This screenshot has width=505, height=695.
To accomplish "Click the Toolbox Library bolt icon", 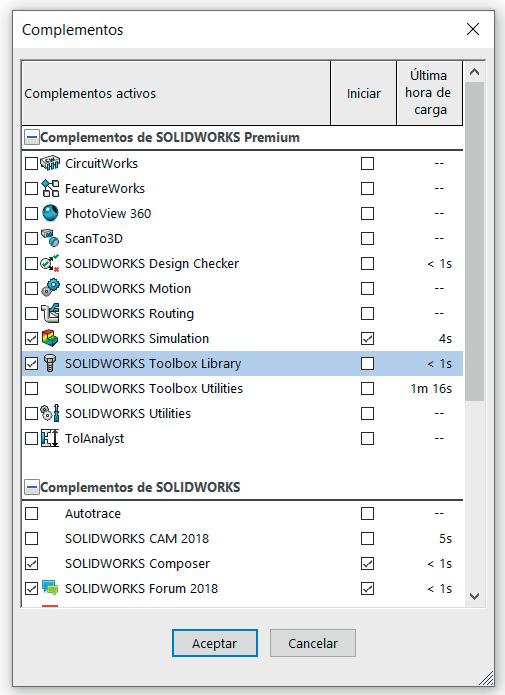I will click(x=50, y=363).
